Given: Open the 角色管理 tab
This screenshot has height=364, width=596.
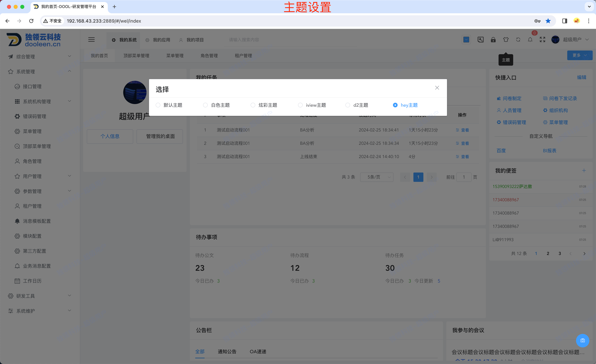Looking at the screenshot, I should point(209,56).
